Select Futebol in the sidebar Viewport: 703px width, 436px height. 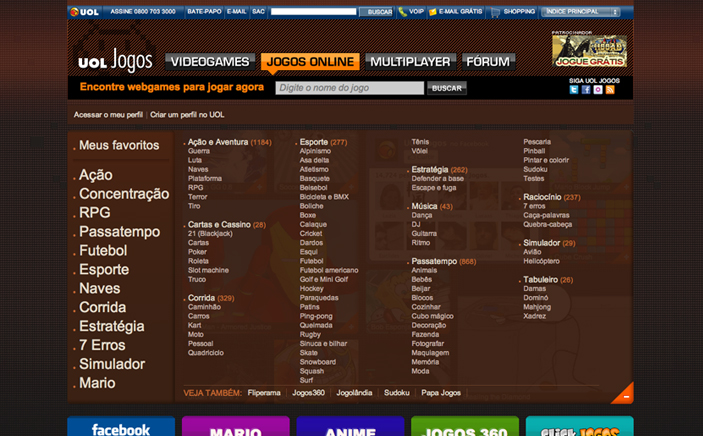pos(103,250)
